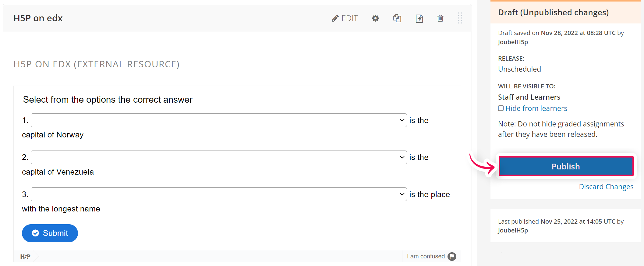Viewport: 644px width, 266px height.
Task: Click Discard Changes link
Action: pos(606,186)
